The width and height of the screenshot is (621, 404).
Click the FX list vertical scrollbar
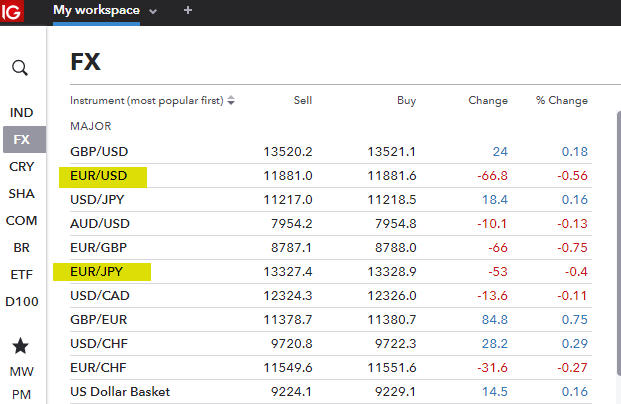pos(619,243)
